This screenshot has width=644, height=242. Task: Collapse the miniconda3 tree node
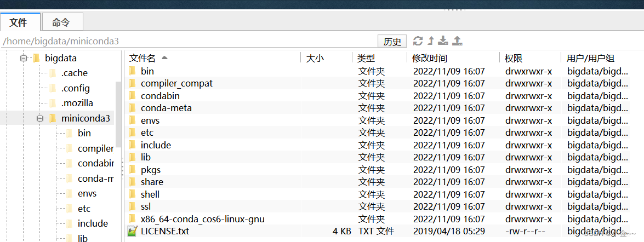point(40,119)
